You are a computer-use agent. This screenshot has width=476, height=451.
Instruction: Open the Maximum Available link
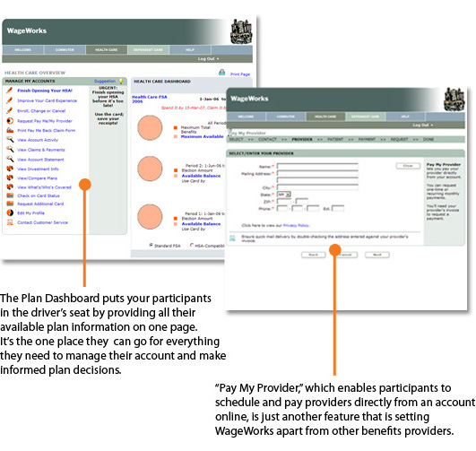point(202,136)
